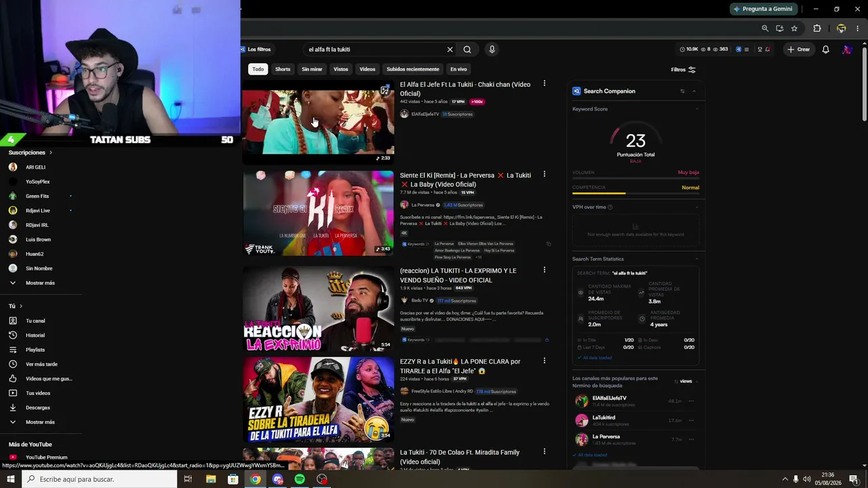Open FreeStyle Estilo Libre channel link
Screen dimensions: 868x488
[x=441, y=391]
